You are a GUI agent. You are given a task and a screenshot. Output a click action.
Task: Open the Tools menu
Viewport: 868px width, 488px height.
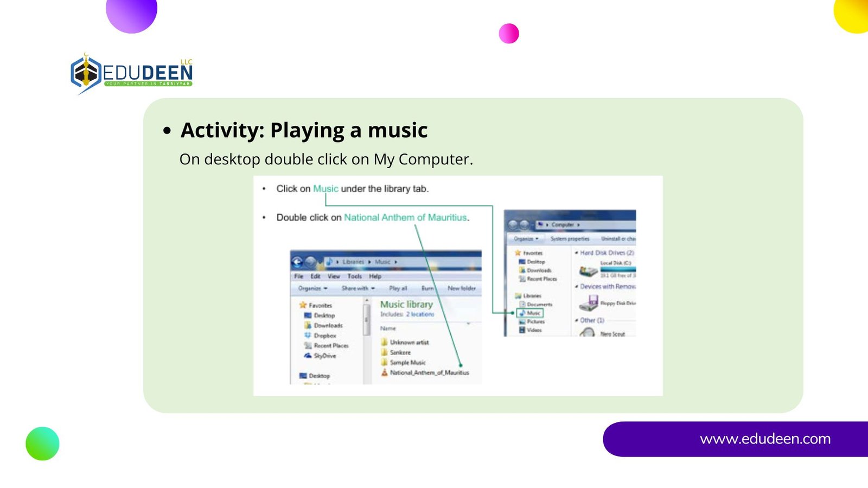tap(354, 276)
